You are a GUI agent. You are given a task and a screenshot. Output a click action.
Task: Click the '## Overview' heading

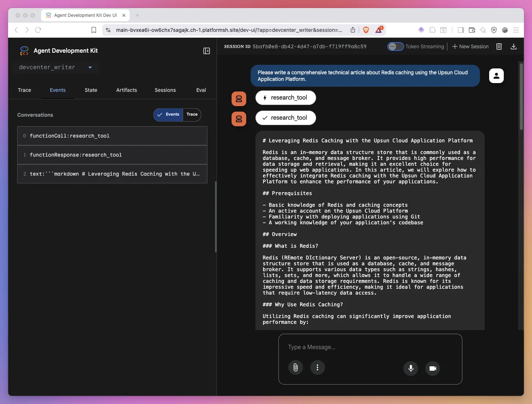point(280,234)
